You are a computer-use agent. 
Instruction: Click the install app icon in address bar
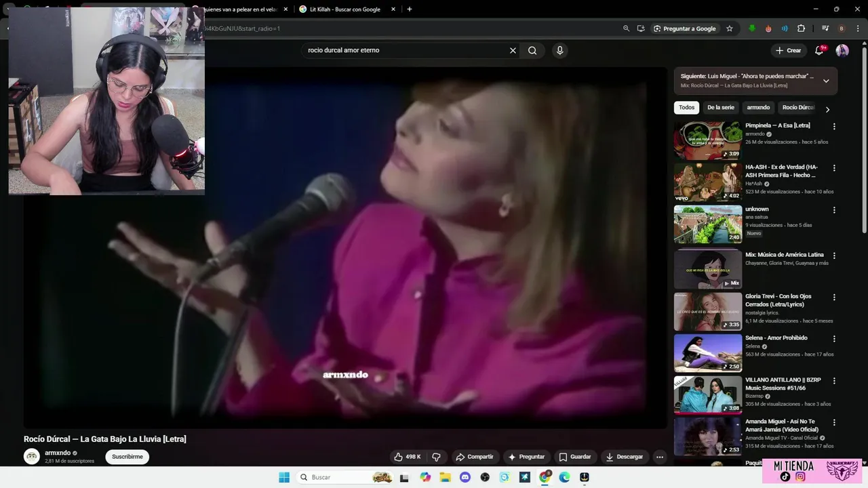tap(641, 28)
